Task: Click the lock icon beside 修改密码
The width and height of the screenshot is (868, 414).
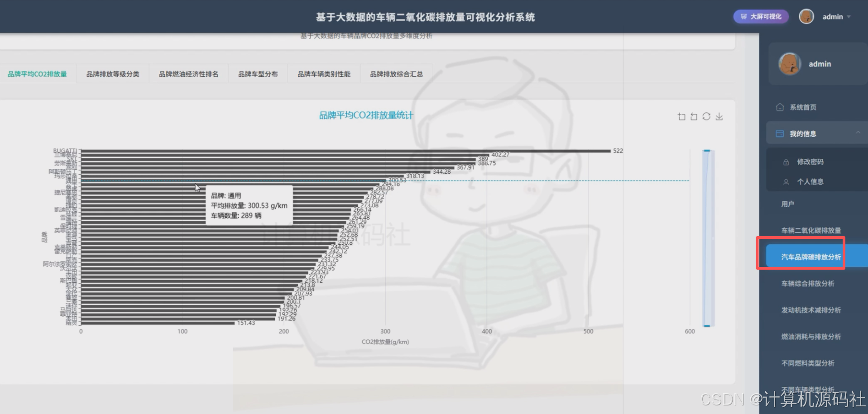Action: coord(786,162)
